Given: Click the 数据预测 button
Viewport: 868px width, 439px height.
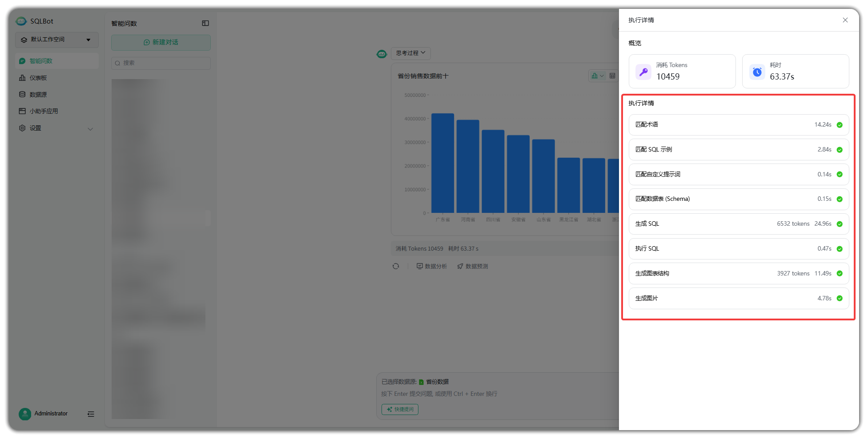Looking at the screenshot, I should pos(472,266).
